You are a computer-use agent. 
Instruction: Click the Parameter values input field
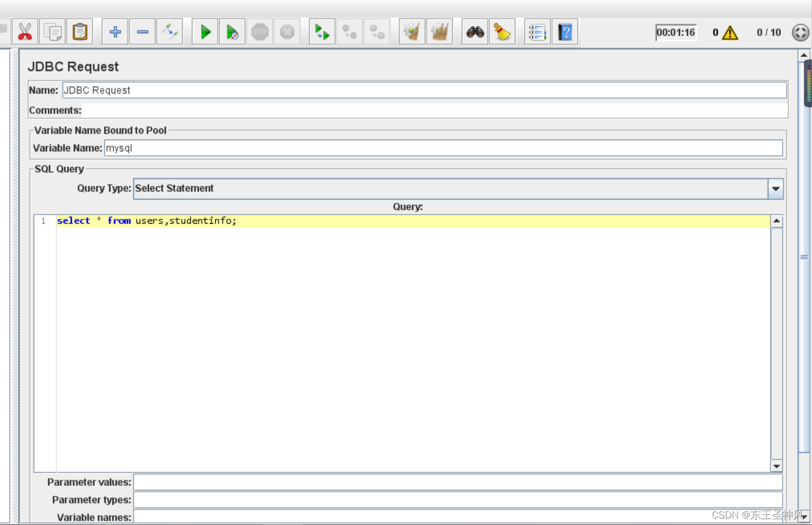coord(457,482)
